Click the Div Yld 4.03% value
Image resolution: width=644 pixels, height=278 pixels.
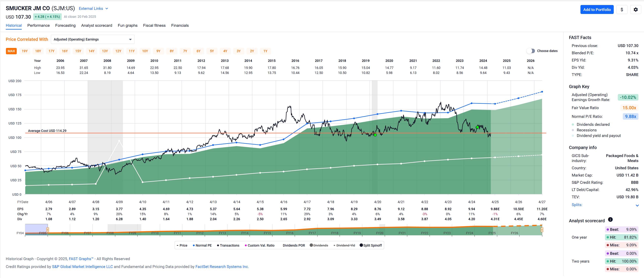pyautogui.click(x=633, y=67)
